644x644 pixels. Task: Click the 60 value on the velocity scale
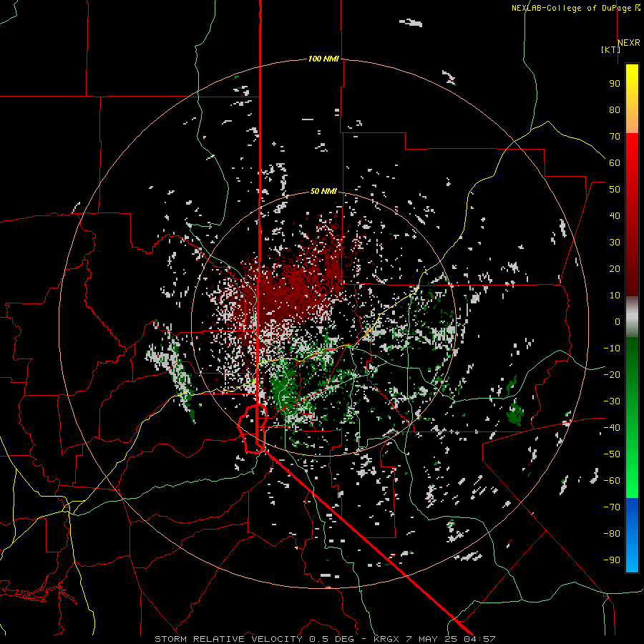pos(615,162)
